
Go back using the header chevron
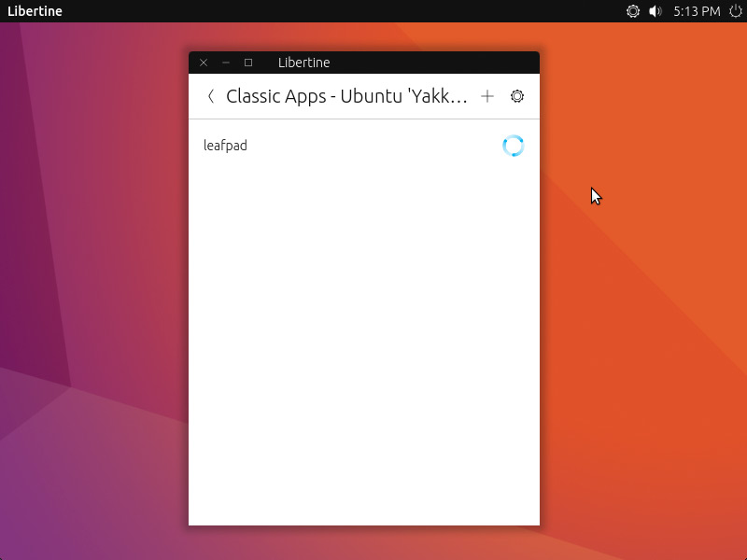[211, 96]
